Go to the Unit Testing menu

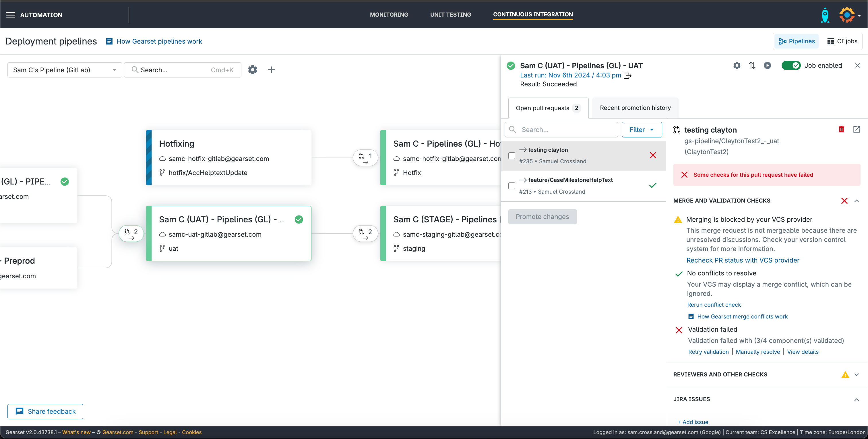pyautogui.click(x=450, y=14)
